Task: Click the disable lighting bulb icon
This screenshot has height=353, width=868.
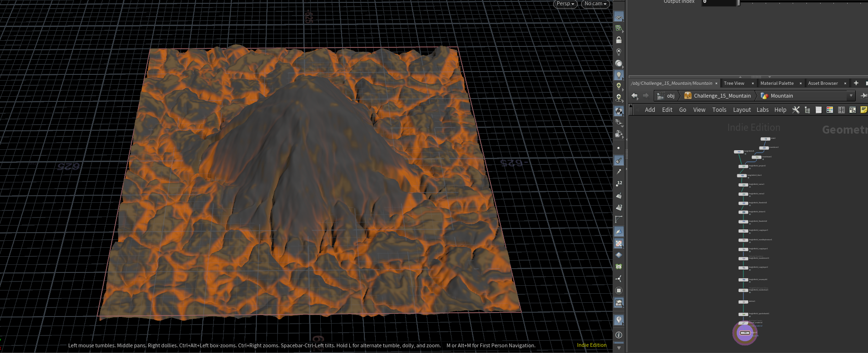Action: coord(619,52)
